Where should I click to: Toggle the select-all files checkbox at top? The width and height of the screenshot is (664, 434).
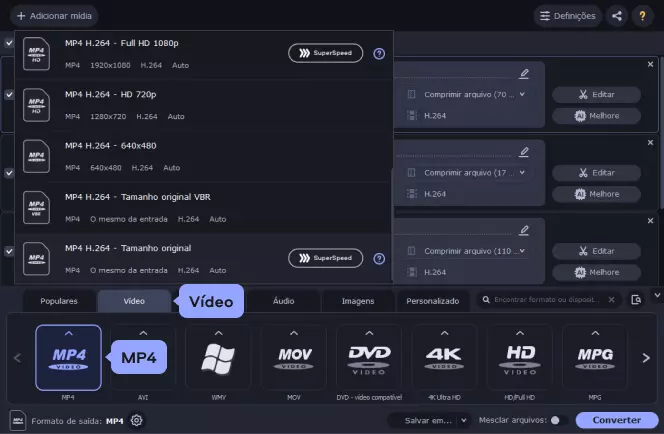[x=9, y=43]
